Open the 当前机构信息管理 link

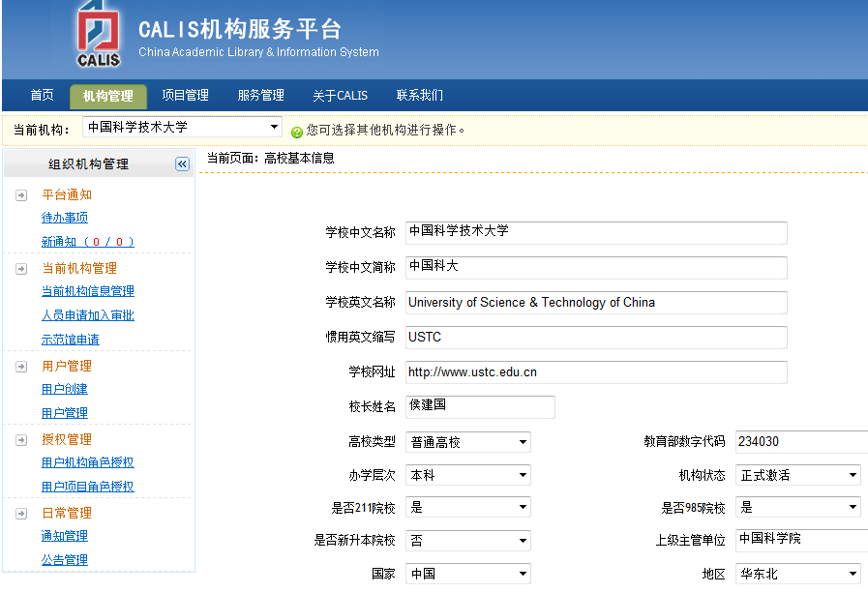[88, 291]
